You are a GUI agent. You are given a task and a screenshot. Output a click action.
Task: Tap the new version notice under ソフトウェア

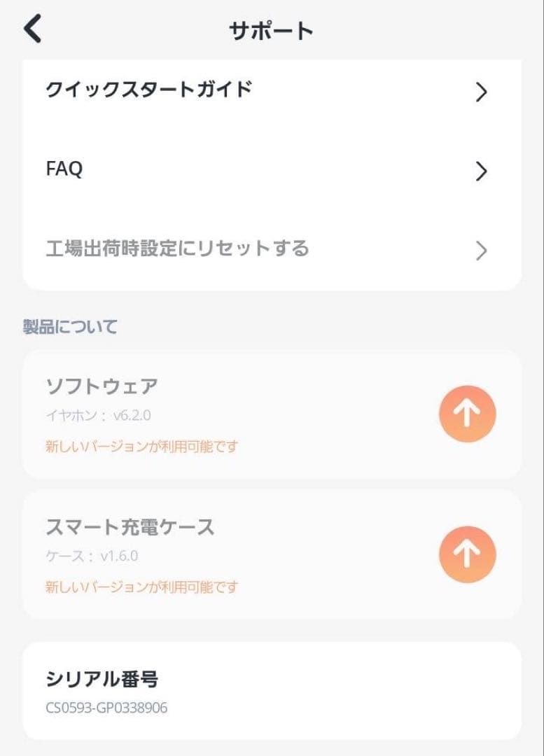coord(141,446)
